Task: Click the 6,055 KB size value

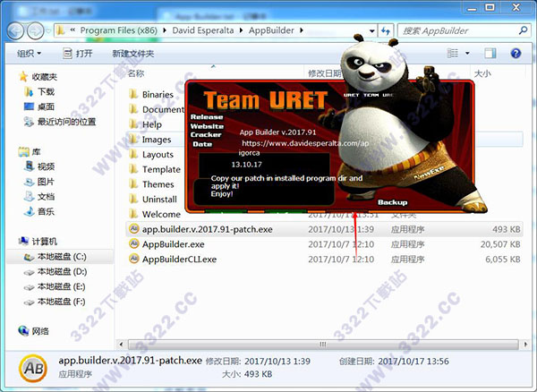Action: (503, 260)
